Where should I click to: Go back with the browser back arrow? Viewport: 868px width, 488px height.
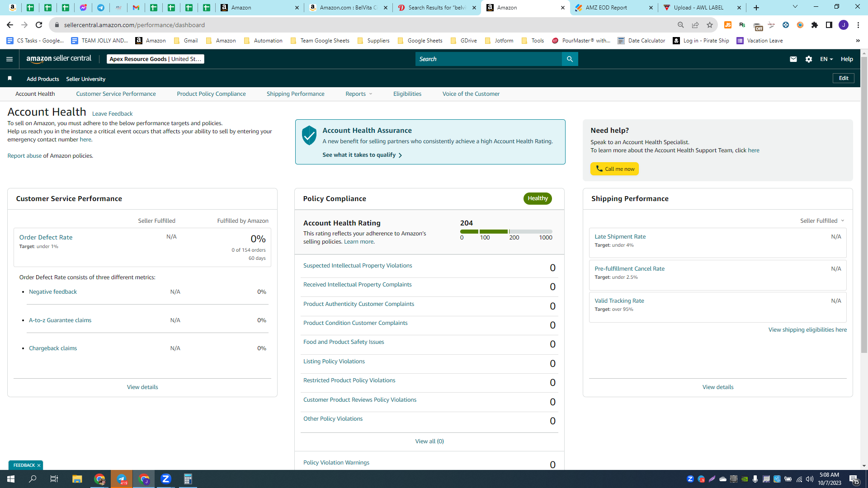tap(10, 25)
